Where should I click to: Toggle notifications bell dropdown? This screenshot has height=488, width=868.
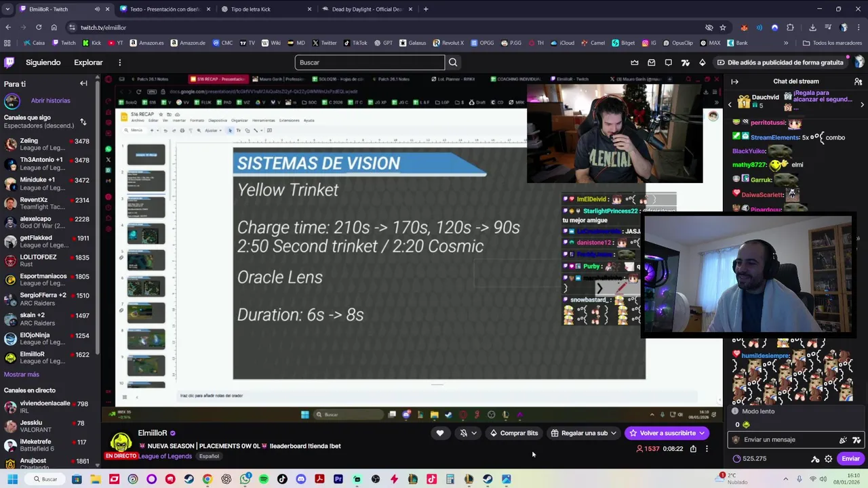point(468,433)
